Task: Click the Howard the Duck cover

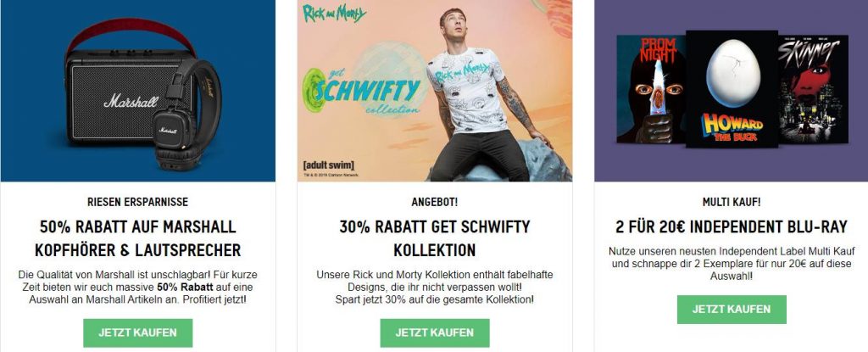Action: coord(732,89)
